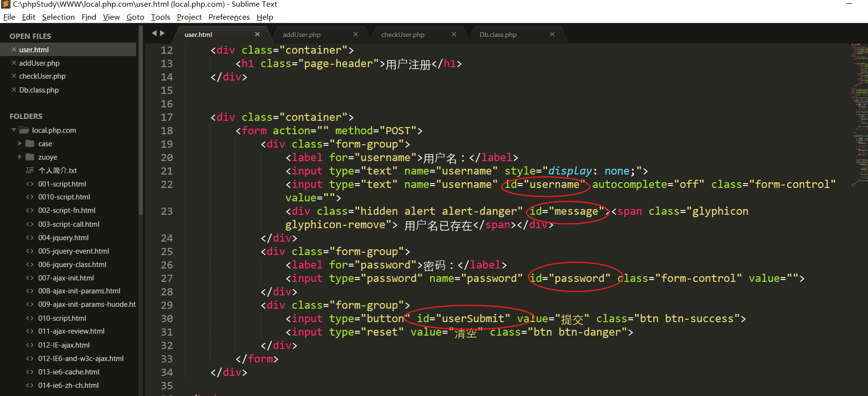This screenshot has width=868, height=396.
Task: Expand the case folder
Action: point(20,143)
